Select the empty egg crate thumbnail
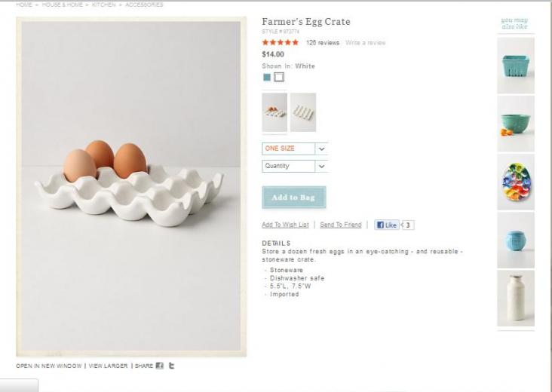 coord(303,112)
